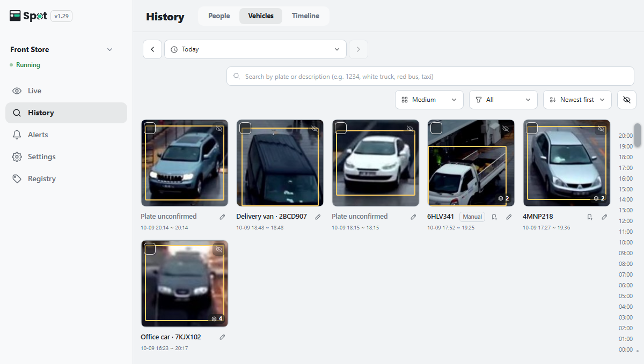This screenshot has height=364, width=644.
Task: Jump to 17:00 on the hour timeline
Action: (x=626, y=168)
